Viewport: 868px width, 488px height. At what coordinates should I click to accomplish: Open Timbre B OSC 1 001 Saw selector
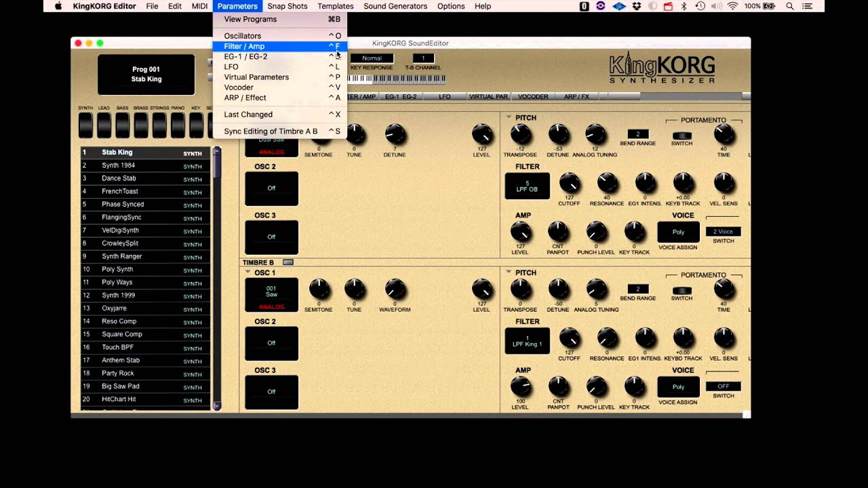pyautogui.click(x=271, y=295)
